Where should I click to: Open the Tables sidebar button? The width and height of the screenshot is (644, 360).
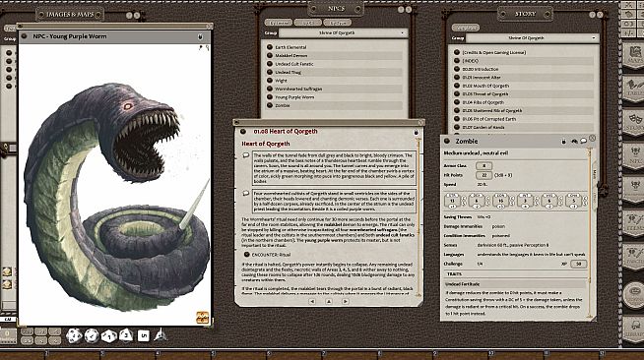(x=634, y=89)
